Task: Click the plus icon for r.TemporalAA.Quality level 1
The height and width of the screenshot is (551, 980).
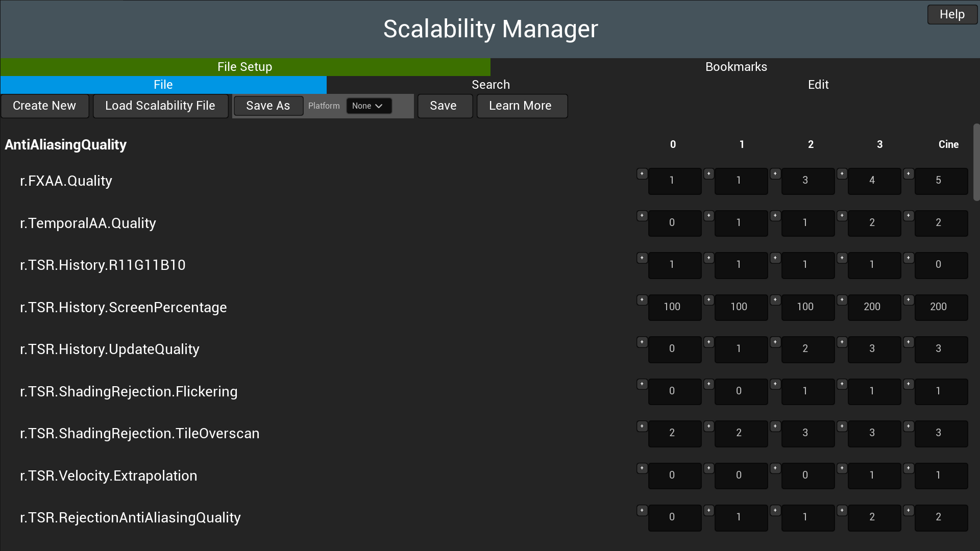Action: (x=709, y=216)
